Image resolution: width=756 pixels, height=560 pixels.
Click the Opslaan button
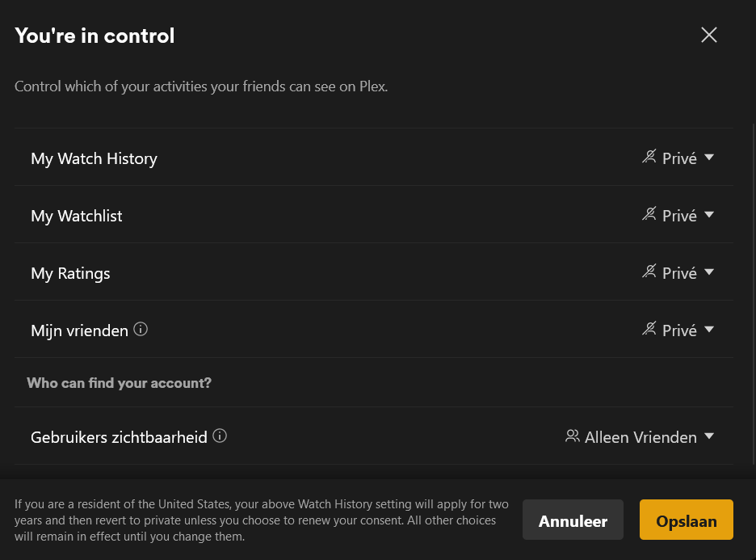tap(686, 520)
